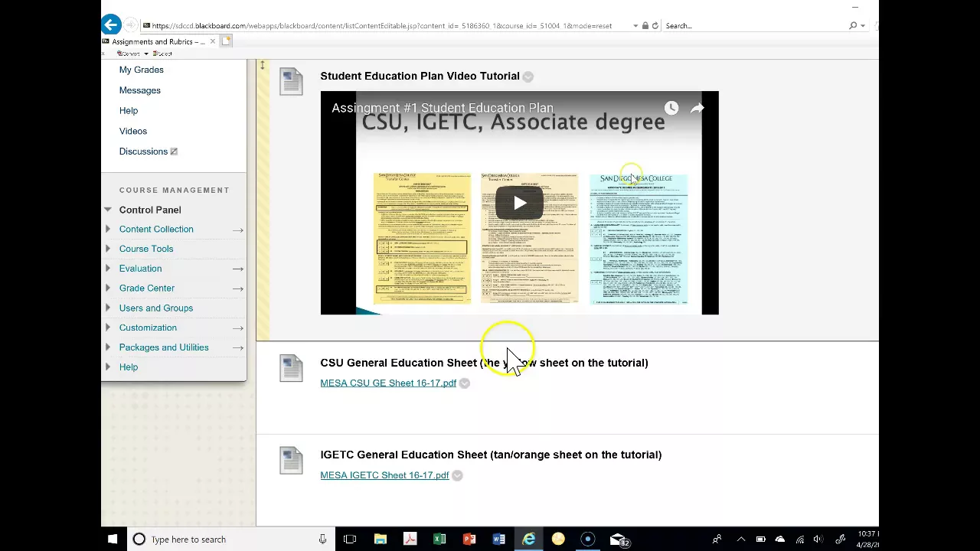Screen dimensions: 980x551
Task: Expand Grade Center triangle
Action: pyautogui.click(x=108, y=289)
